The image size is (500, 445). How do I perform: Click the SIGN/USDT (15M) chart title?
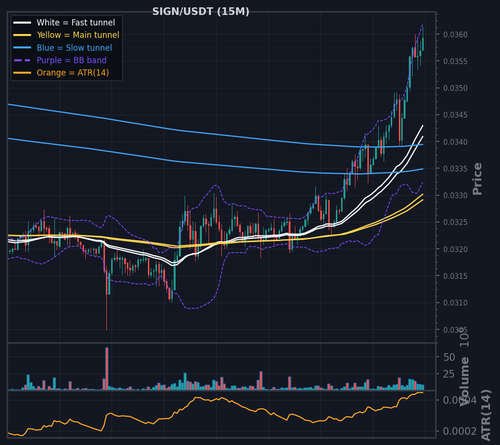tap(201, 12)
